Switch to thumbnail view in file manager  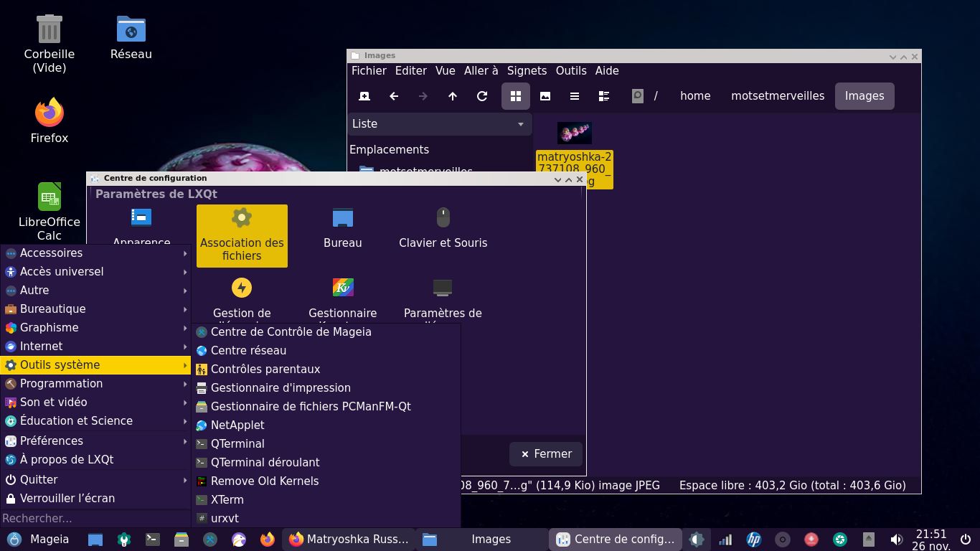click(545, 95)
